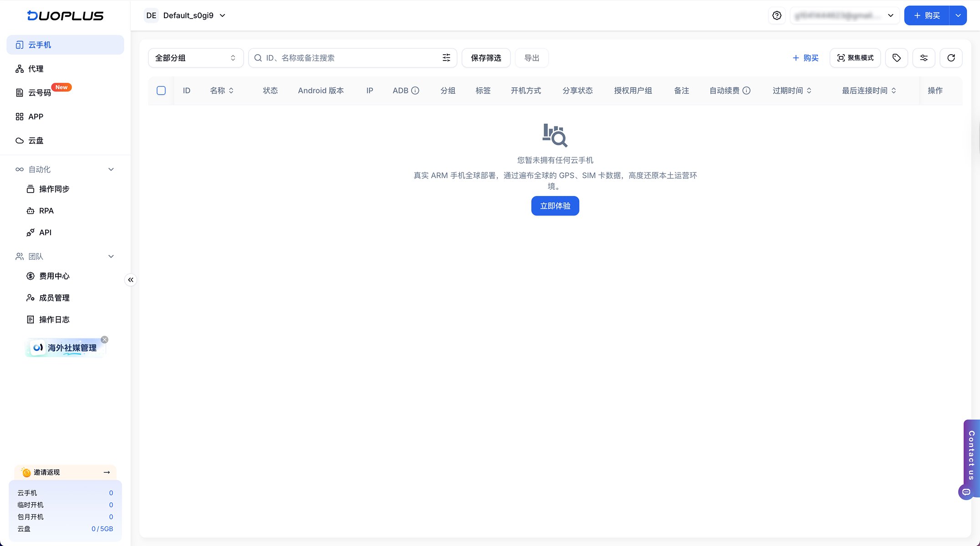Screen dimensions: 980x546
Task: Click the 授权用户组 column header
Action: coord(633,91)
